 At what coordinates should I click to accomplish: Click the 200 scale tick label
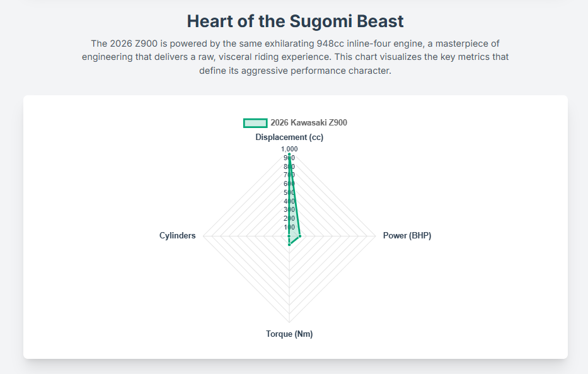(289, 218)
